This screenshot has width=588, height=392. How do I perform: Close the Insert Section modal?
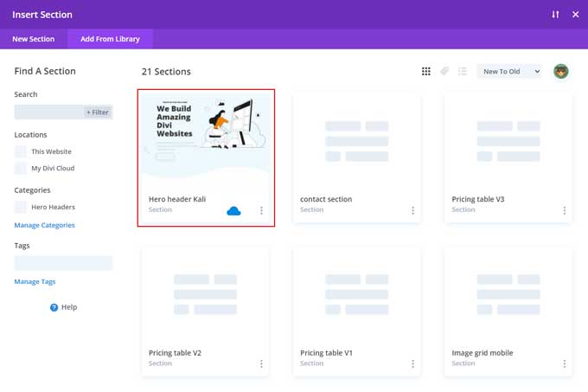coord(576,15)
